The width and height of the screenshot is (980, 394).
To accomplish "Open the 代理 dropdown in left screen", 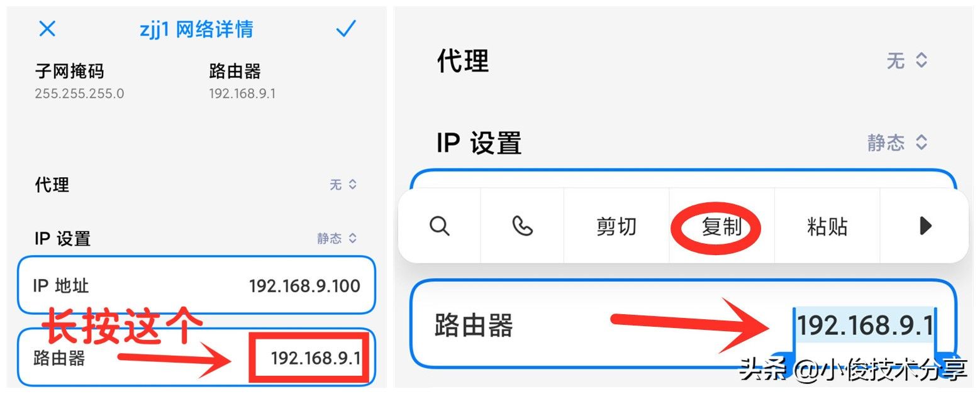I will pos(343,185).
